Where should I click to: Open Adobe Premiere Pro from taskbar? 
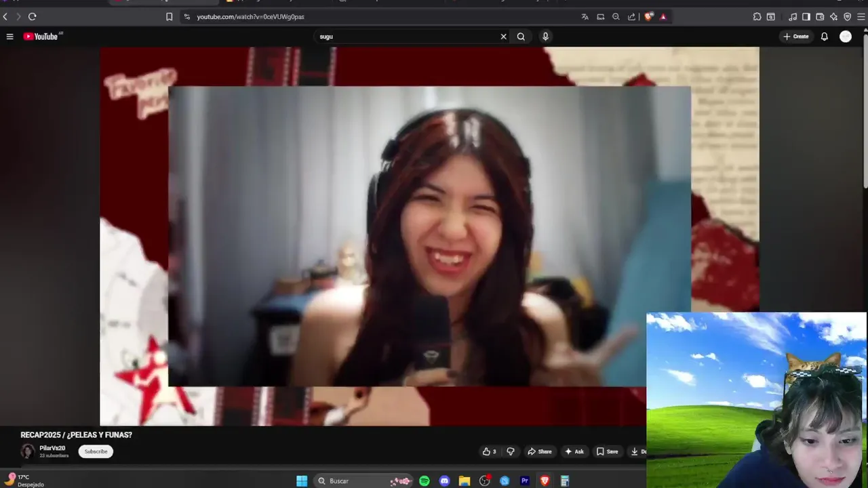click(x=524, y=481)
